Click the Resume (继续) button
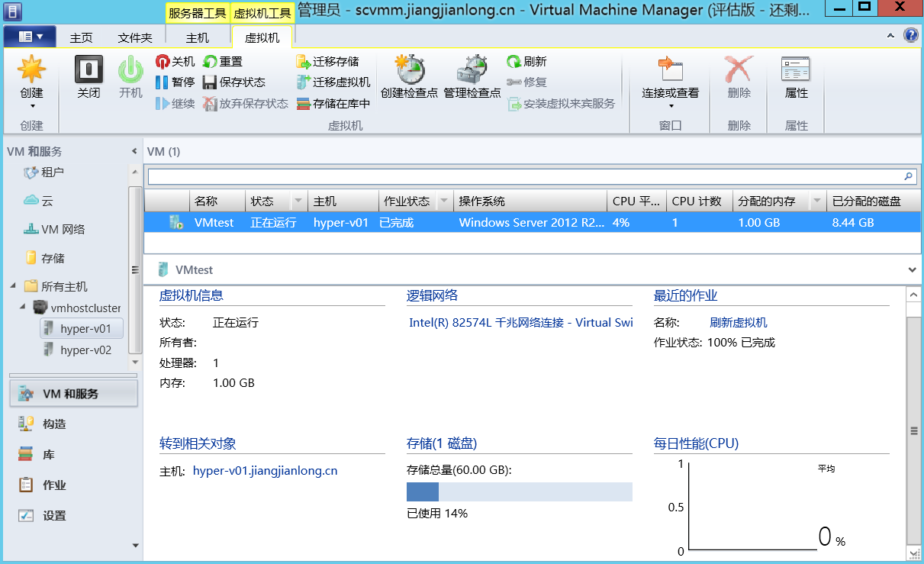This screenshot has height=564, width=924. point(175,103)
